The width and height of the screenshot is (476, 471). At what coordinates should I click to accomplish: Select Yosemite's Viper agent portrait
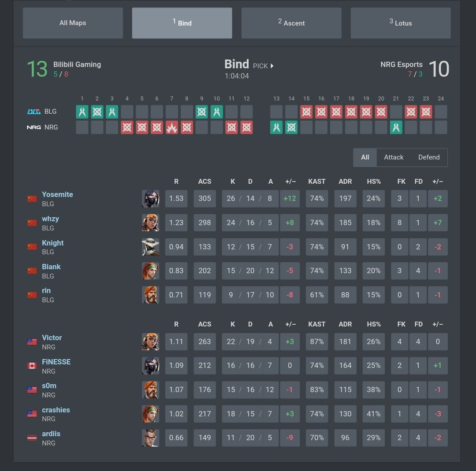pos(150,199)
